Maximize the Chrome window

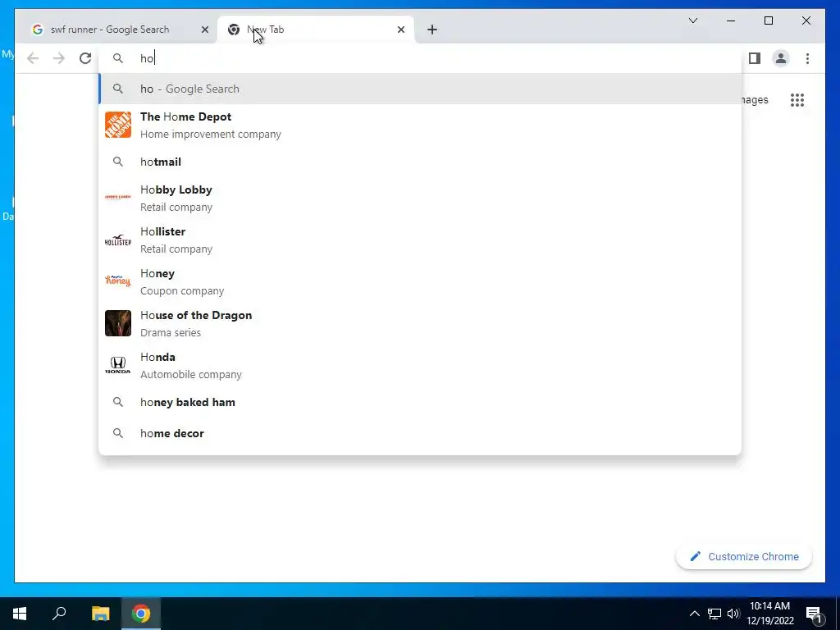[x=768, y=21]
